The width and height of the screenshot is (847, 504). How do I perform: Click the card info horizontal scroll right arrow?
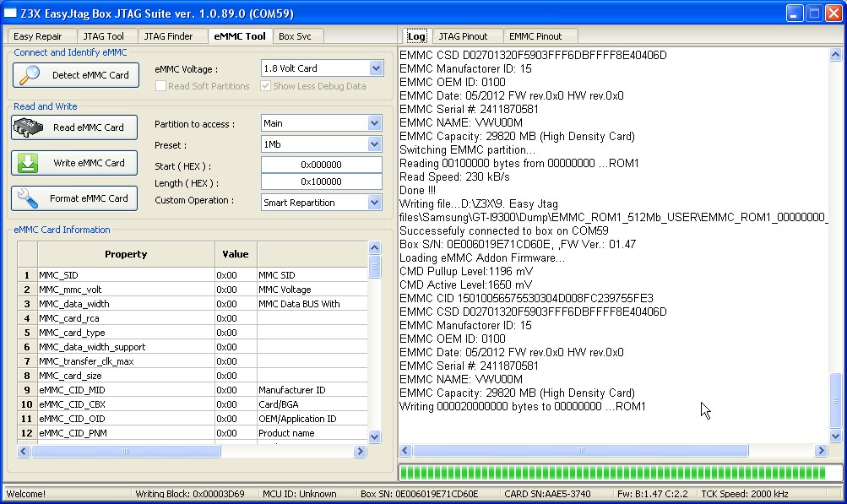[x=360, y=451]
